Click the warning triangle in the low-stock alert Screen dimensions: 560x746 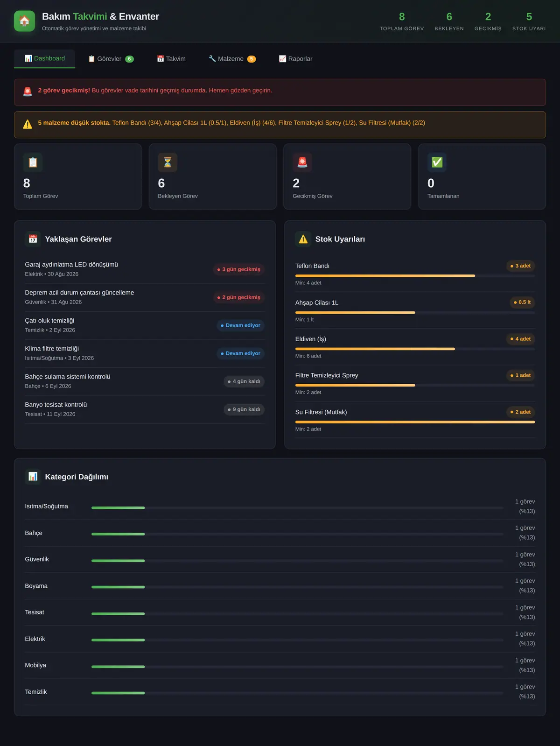click(x=28, y=124)
